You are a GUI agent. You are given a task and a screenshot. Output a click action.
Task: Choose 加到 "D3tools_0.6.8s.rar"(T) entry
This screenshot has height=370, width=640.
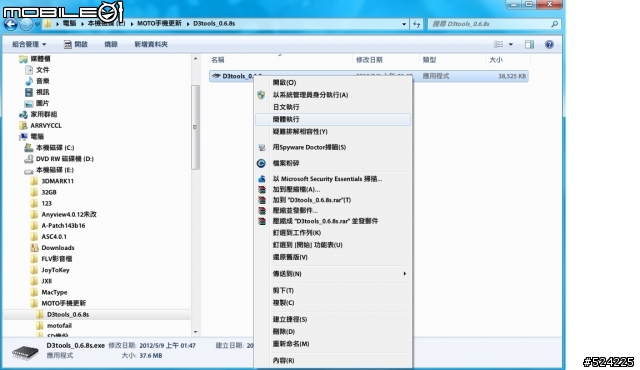click(x=333, y=200)
